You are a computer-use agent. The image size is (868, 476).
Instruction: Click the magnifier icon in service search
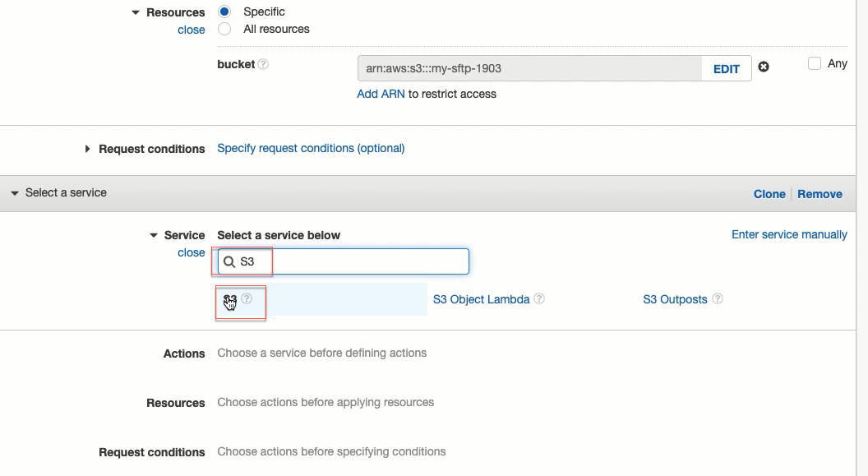(229, 261)
